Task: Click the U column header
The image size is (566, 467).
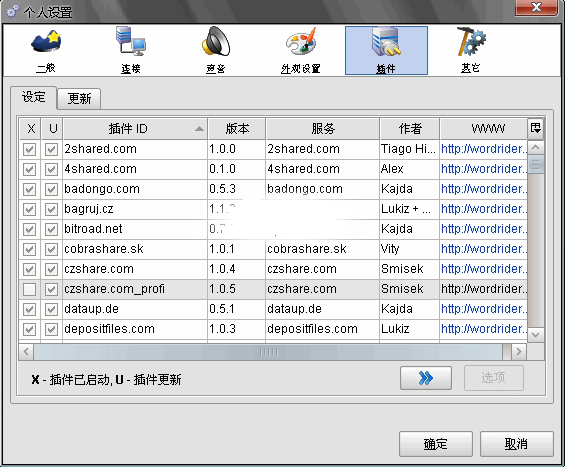Action: (52, 128)
